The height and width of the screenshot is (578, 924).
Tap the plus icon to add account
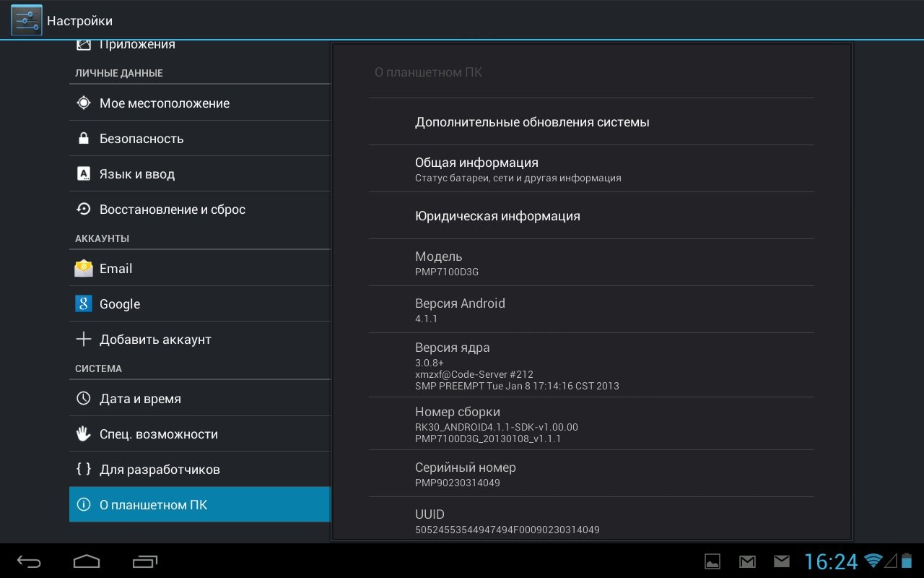pos(84,340)
